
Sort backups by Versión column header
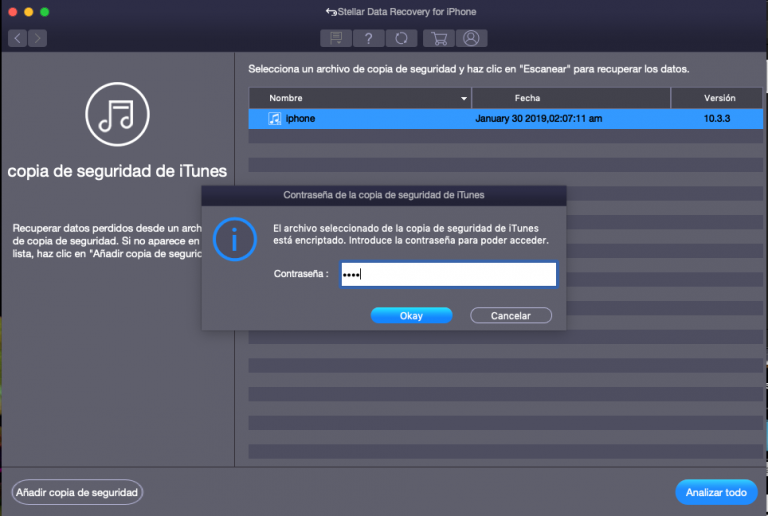719,98
